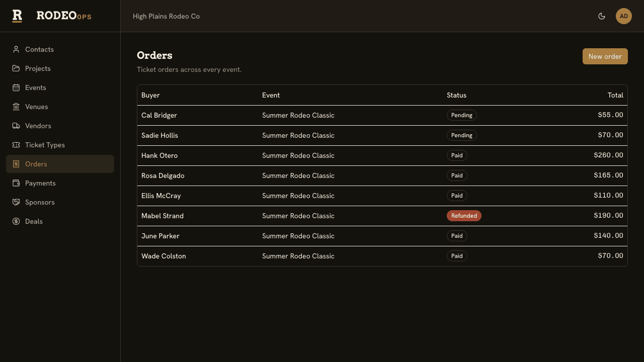Screen dimensions: 644x362
Task: Click the Events calendar icon
Action: (16, 87)
